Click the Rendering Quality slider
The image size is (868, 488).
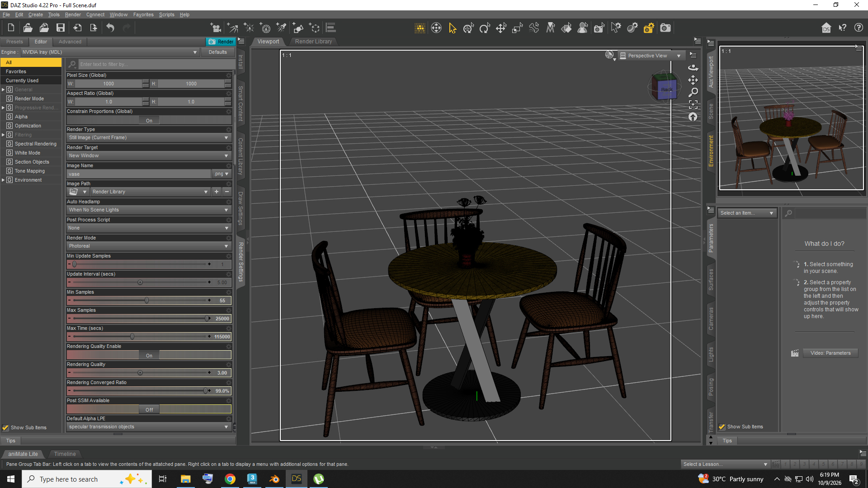[x=140, y=373]
